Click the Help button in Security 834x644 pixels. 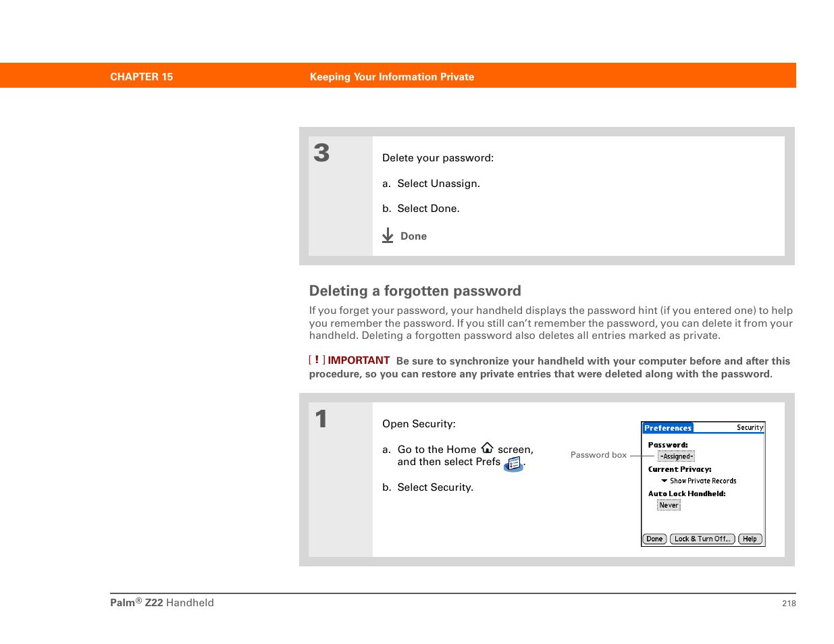750,539
